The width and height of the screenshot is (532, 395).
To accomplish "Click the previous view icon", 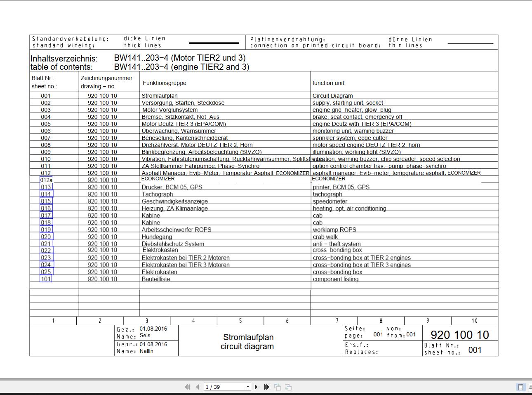I will pos(278,387).
